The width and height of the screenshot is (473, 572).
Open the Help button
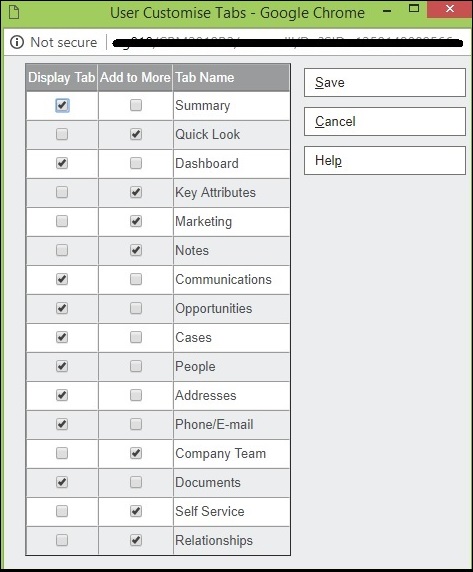pos(385,161)
